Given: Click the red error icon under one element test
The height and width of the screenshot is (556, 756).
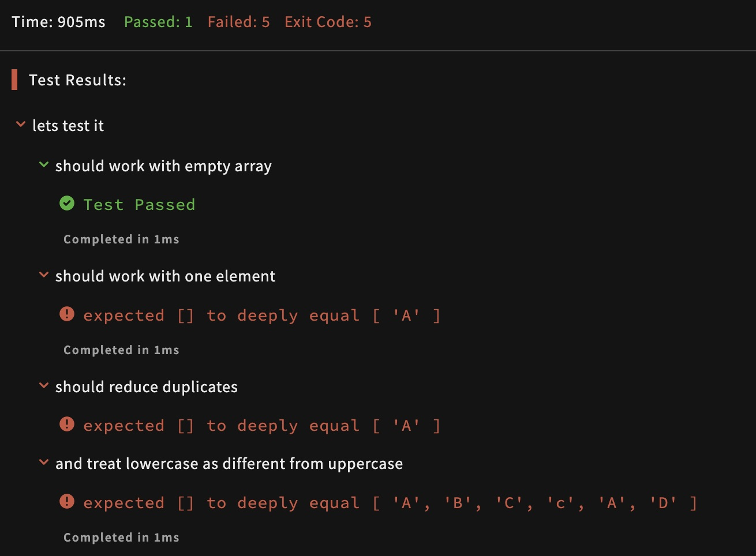Looking at the screenshot, I should pyautogui.click(x=67, y=314).
